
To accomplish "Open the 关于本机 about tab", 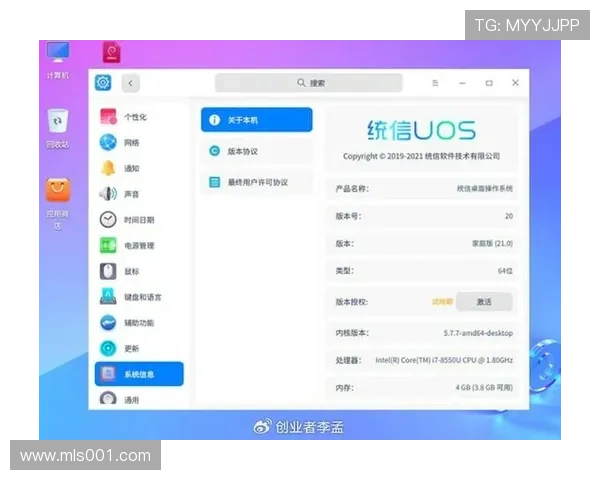I will [x=256, y=120].
